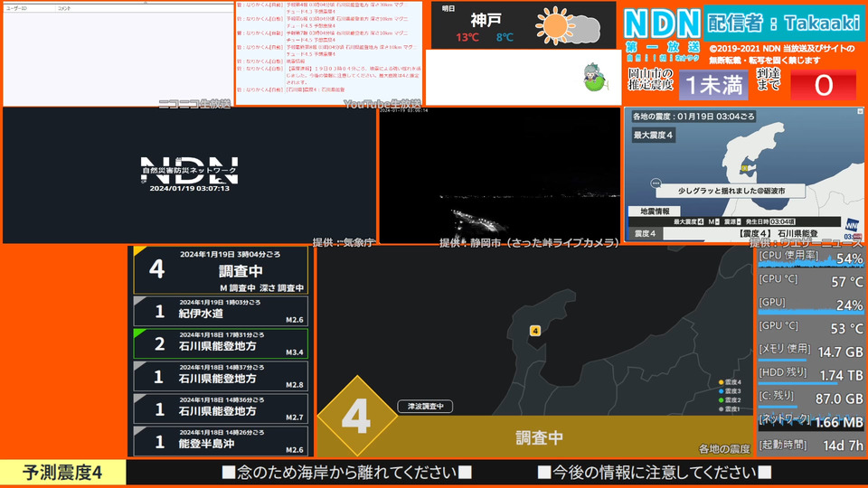The image size is (868, 488).
Task: Click the 神戸 city name in weather panel
Action: click(486, 21)
